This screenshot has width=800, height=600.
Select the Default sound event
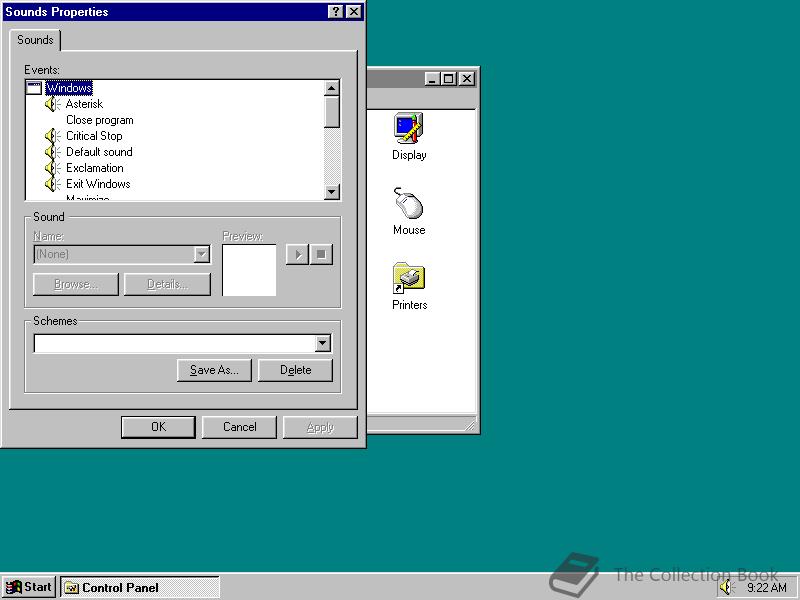tap(99, 152)
